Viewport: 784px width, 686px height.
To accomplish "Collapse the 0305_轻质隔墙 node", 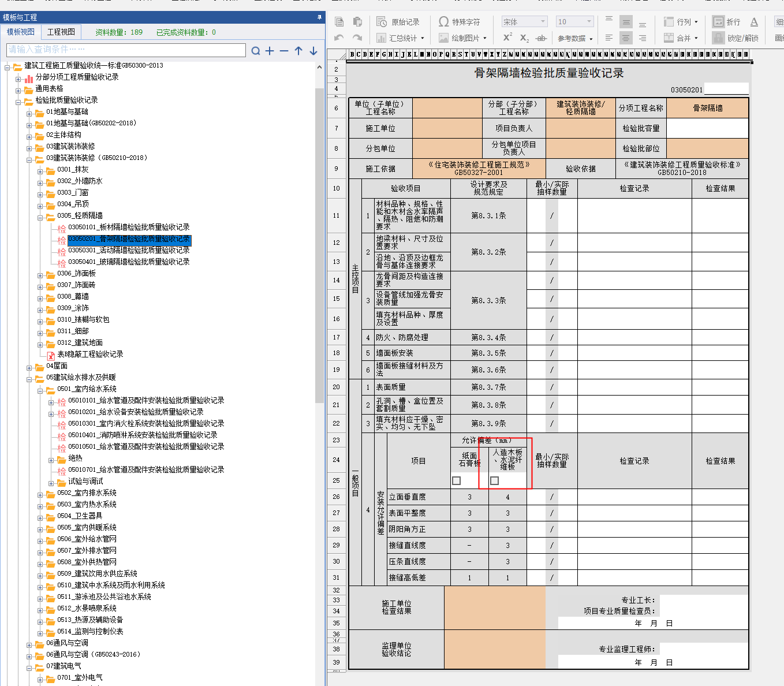I will click(x=40, y=217).
